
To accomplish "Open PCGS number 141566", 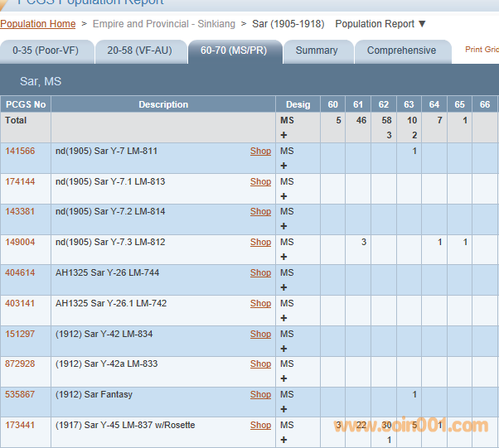I will point(20,151).
